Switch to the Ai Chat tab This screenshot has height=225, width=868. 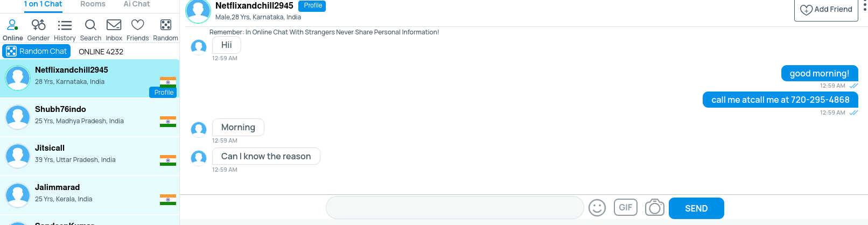coord(137,4)
